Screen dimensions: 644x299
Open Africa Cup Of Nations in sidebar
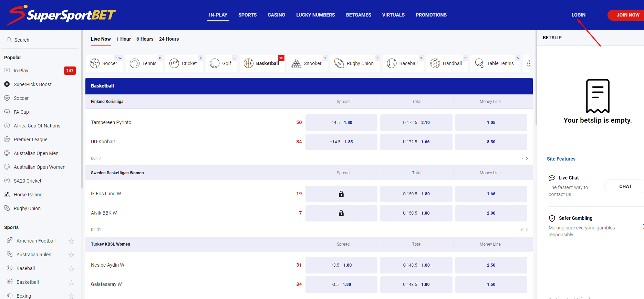pos(37,126)
